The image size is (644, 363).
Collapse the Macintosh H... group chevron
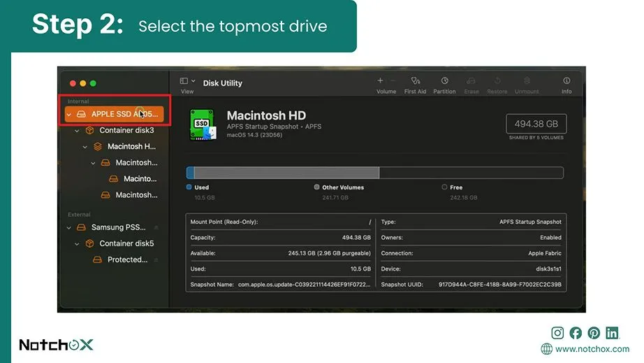(x=85, y=147)
